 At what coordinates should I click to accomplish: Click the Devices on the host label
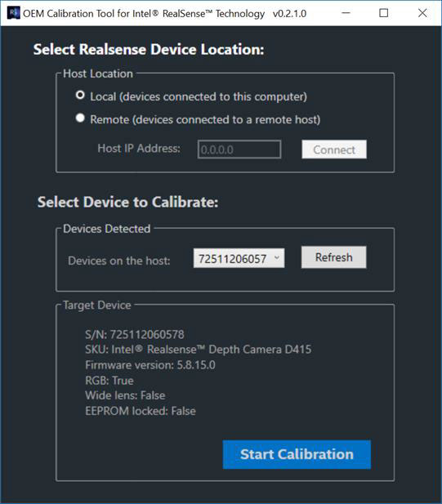point(119,261)
